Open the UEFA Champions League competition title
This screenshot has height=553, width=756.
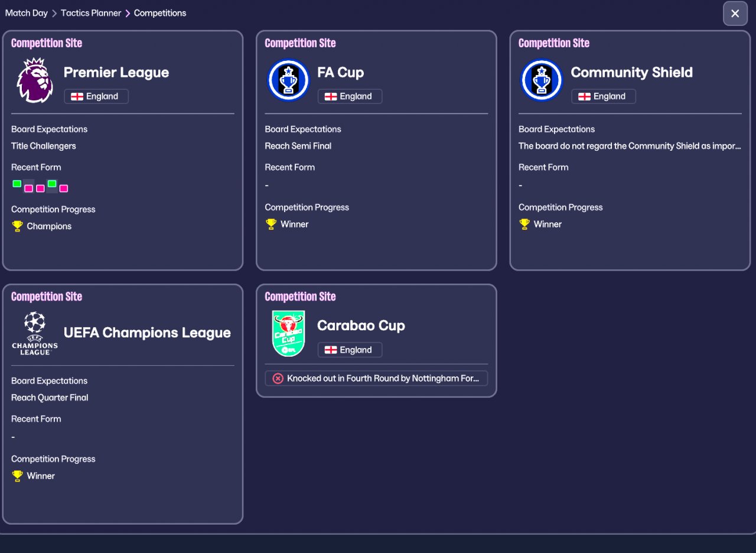tap(147, 333)
